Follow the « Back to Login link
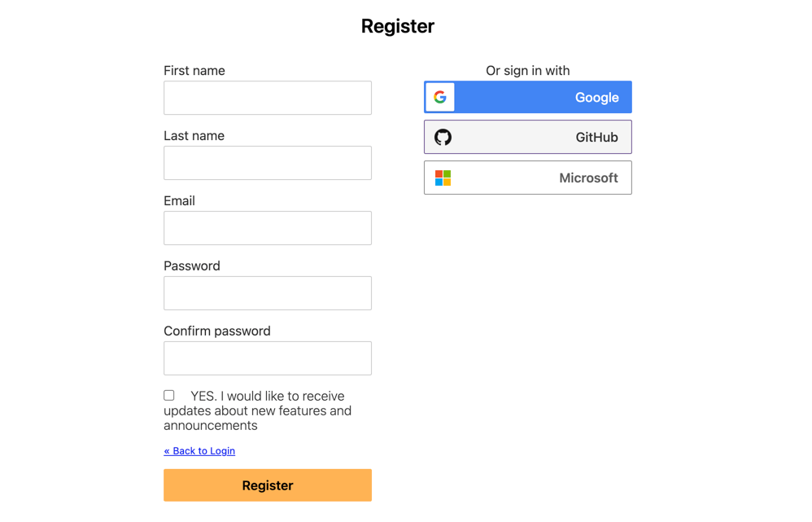Image resolution: width=812 pixels, height=522 pixels. (199, 451)
